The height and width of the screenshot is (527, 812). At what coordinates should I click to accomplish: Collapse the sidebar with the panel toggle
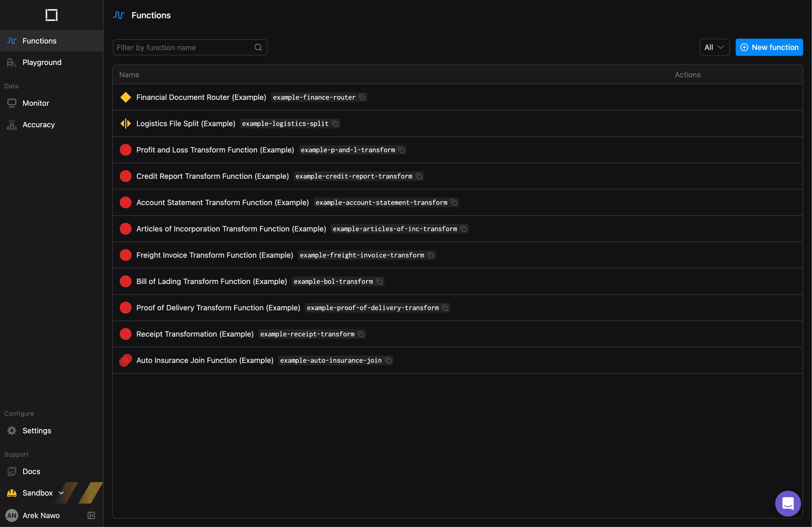tap(91, 515)
